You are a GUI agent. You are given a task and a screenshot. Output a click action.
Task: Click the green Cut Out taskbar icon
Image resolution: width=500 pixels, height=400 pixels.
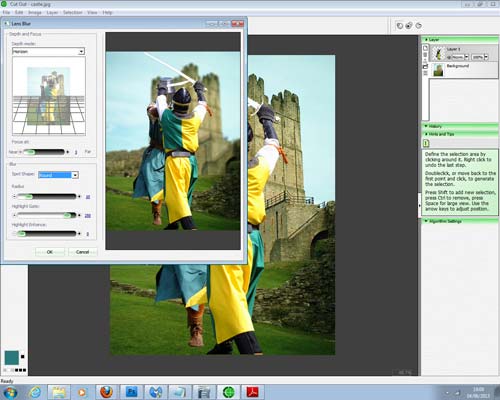pos(228,392)
